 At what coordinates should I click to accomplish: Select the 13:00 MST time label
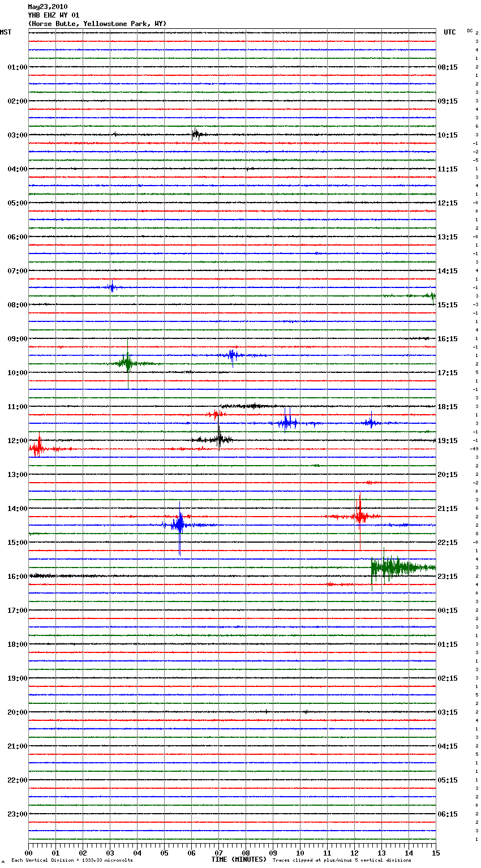coord(18,475)
